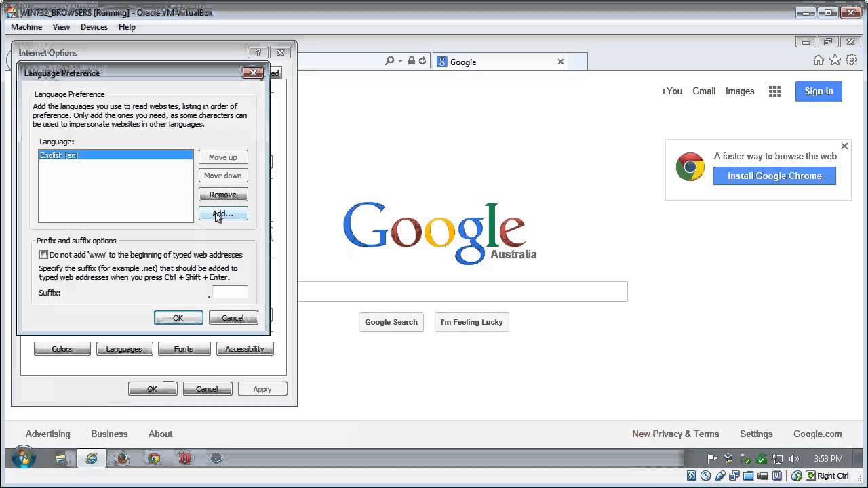This screenshot has height=488, width=868.
Task: Click Accessibility button in Internet Options
Action: [x=245, y=349]
